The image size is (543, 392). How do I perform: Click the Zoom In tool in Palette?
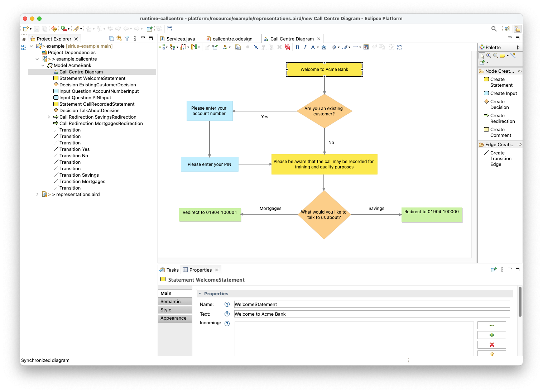click(489, 56)
